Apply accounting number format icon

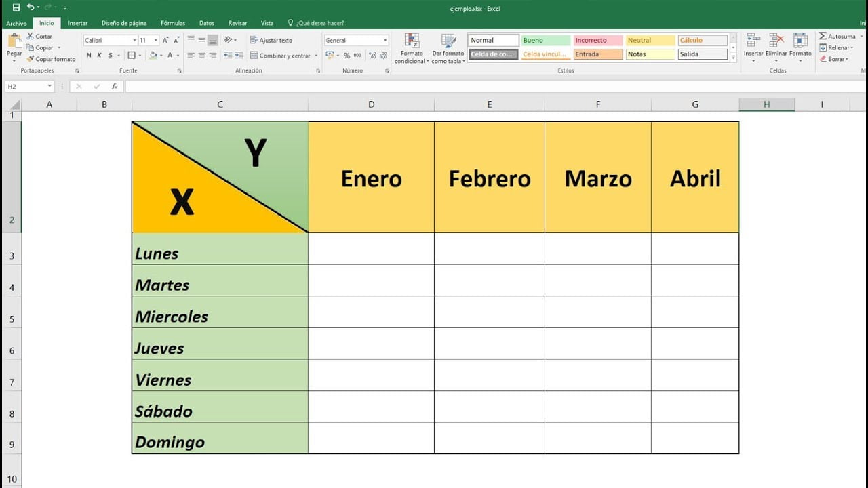pos(330,56)
